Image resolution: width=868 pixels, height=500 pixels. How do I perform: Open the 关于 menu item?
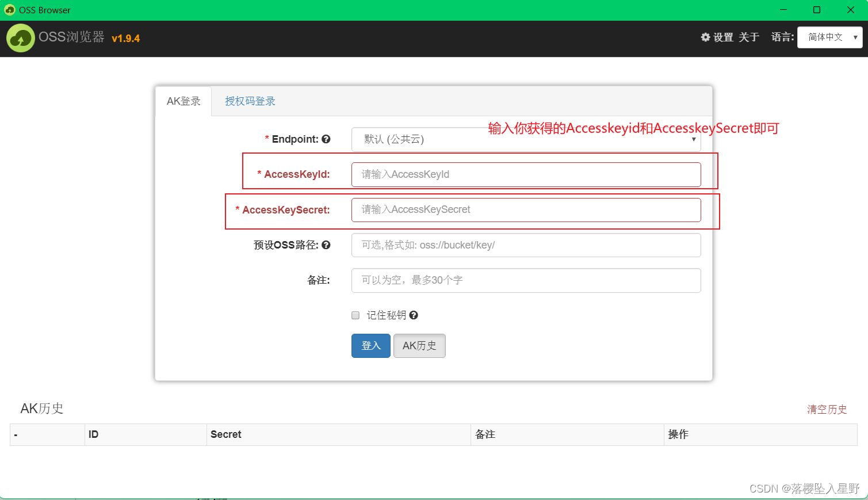point(748,36)
